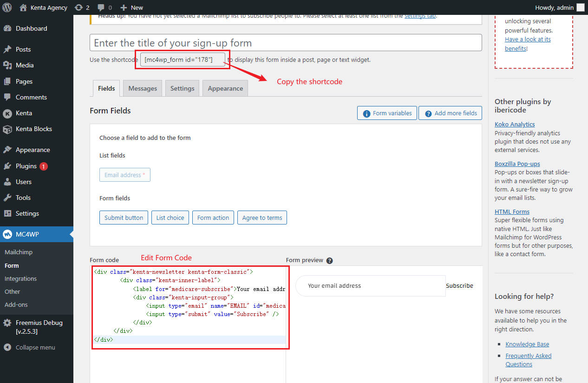Open the Have a look at its benefits link
This screenshot has height=383, width=588.
tap(528, 44)
